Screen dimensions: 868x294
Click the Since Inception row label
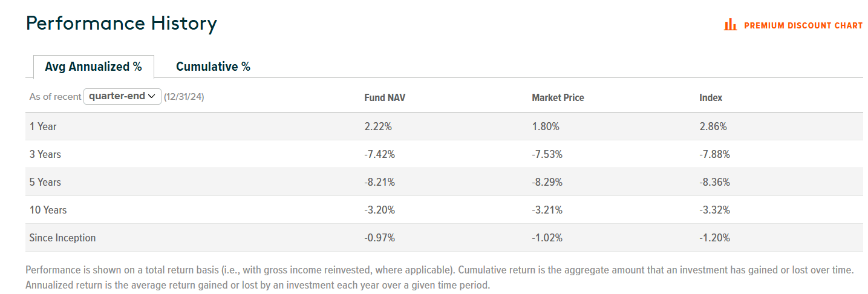[x=62, y=238]
